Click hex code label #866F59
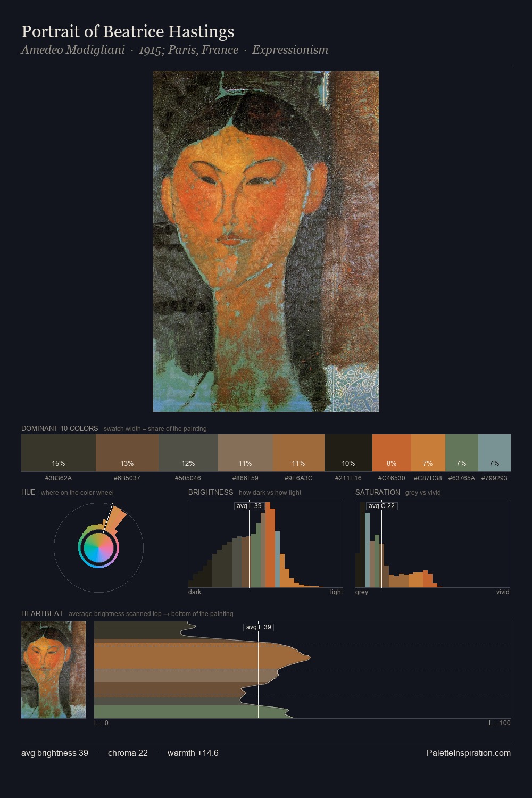This screenshot has height=798, width=532. pos(245,478)
